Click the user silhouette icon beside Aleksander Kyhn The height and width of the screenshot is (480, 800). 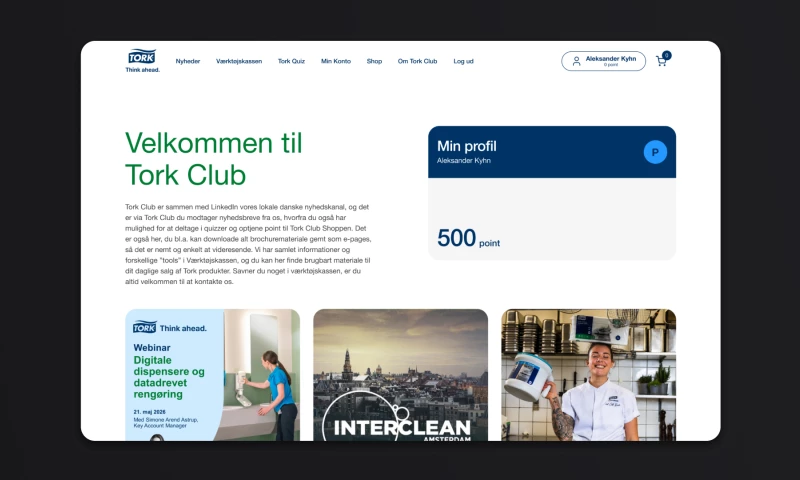[x=576, y=61]
